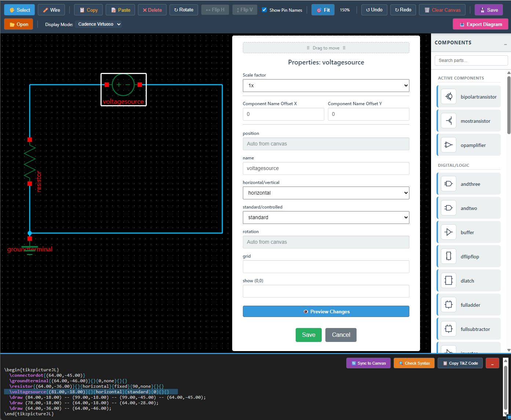Viewport: 511px width, 420px height.
Task: Uncheck Show Pin Names
Action: tap(264, 10)
